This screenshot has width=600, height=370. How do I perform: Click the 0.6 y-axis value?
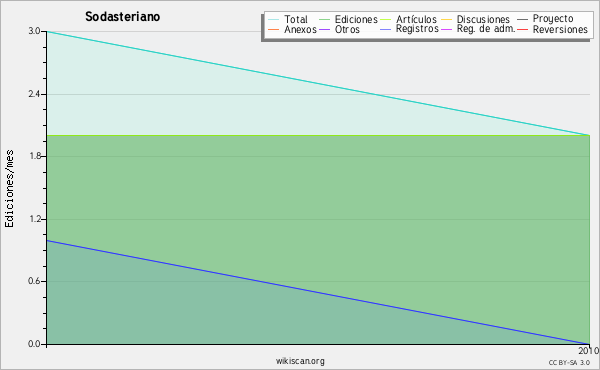[34, 281]
